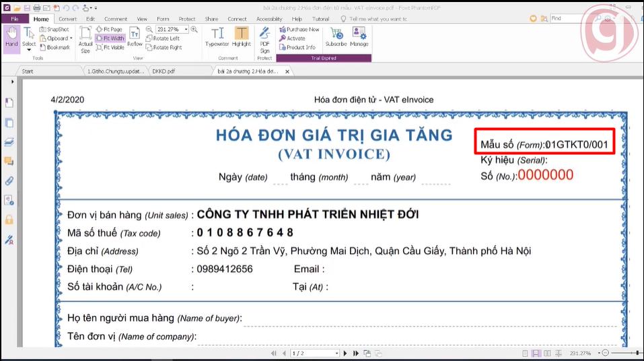Open the Digital signatures panel in sidebar
The height and width of the screenshot is (361, 644).
(x=9, y=240)
